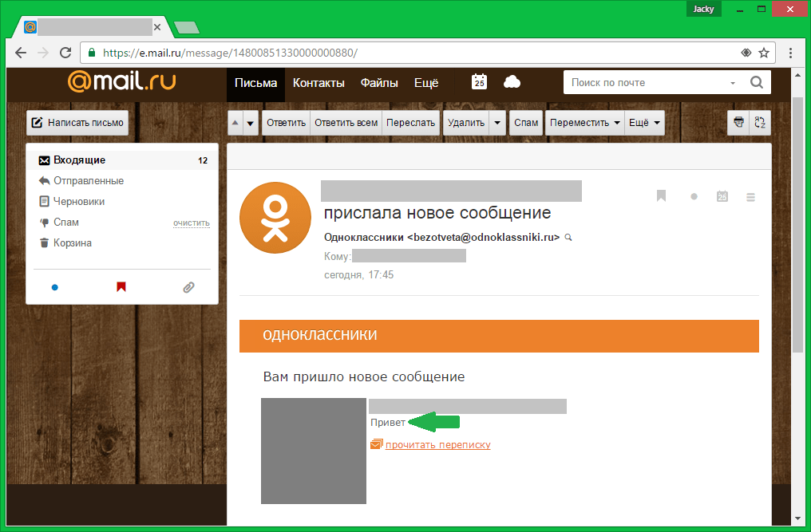Screen dimensions: 811x532
Task: Open the calendar icon in top navigation
Action: [x=479, y=82]
